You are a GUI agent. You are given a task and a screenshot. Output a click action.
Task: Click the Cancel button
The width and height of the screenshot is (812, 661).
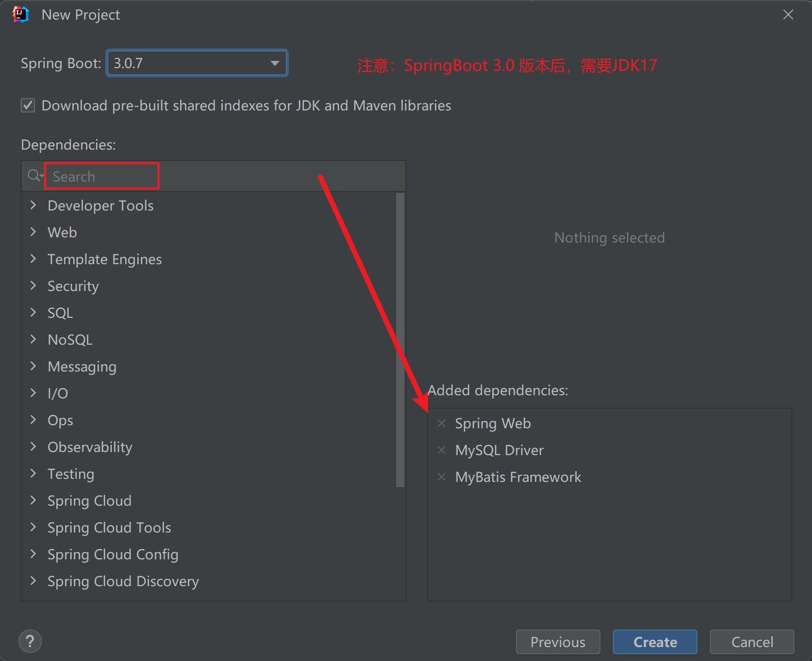[752, 642]
